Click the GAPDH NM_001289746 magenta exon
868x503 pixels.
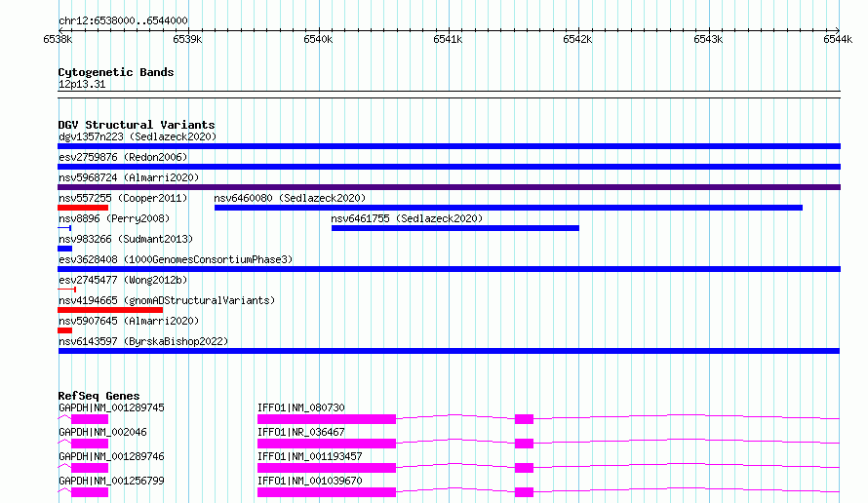point(90,468)
